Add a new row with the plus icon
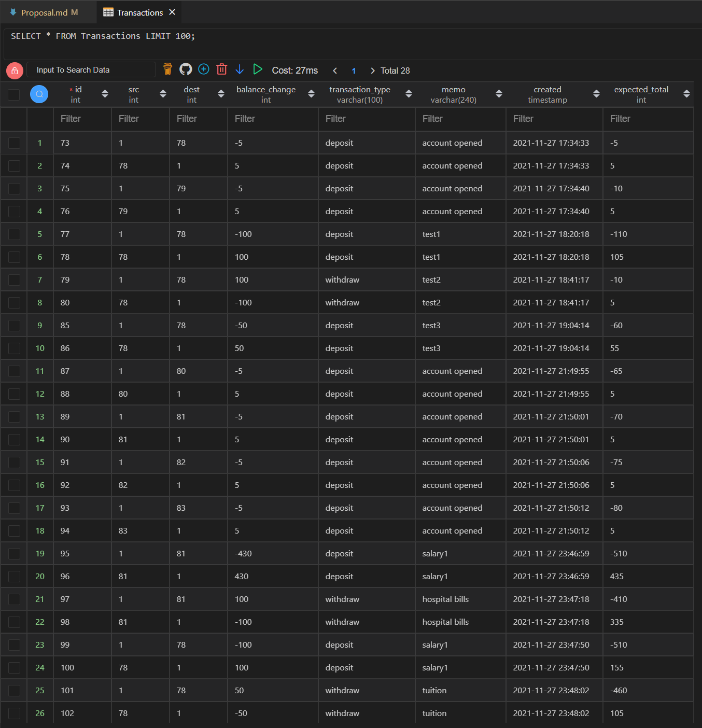 click(x=203, y=69)
